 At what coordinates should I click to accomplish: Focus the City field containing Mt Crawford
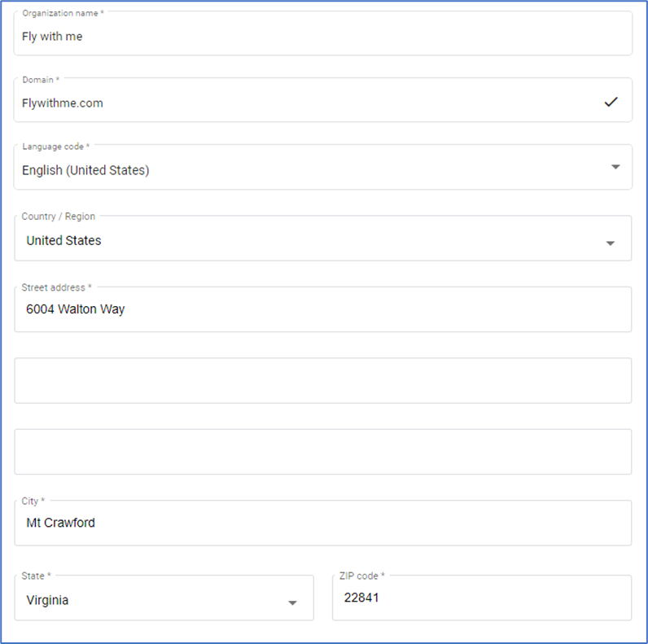pyautogui.click(x=322, y=523)
